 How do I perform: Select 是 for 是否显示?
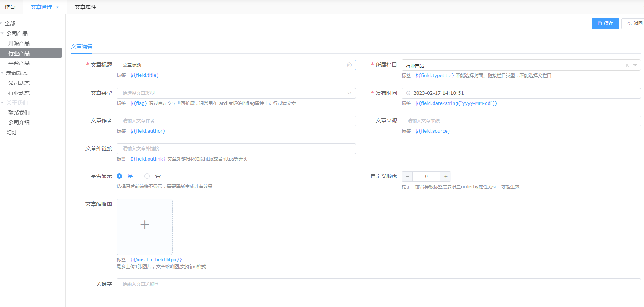click(119, 176)
